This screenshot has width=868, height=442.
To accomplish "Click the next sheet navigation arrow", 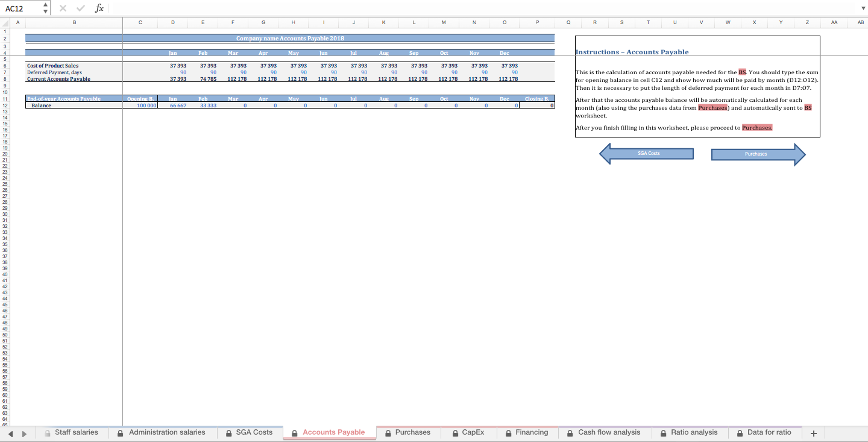I will click(x=24, y=433).
